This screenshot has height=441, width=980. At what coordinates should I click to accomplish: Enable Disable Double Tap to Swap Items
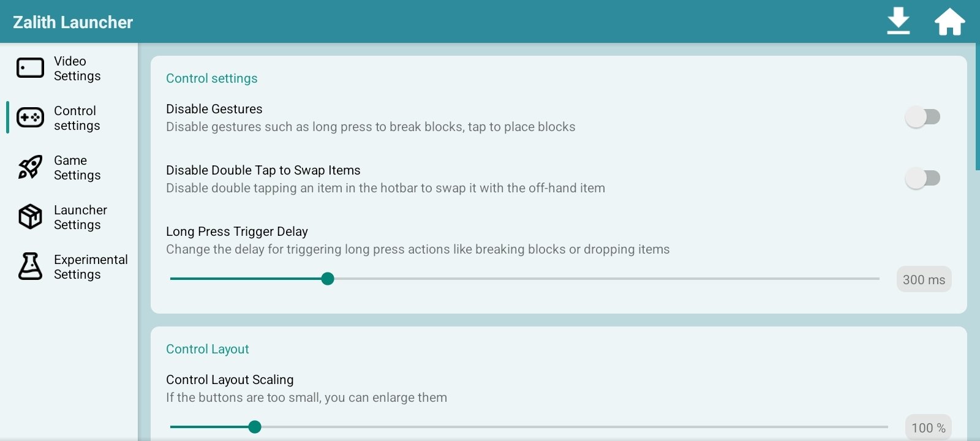coord(922,178)
